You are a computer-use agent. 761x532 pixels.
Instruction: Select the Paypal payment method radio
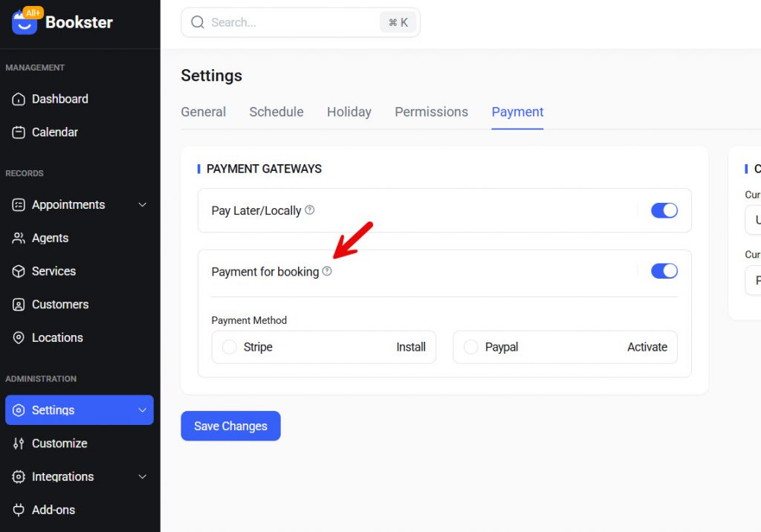[471, 347]
